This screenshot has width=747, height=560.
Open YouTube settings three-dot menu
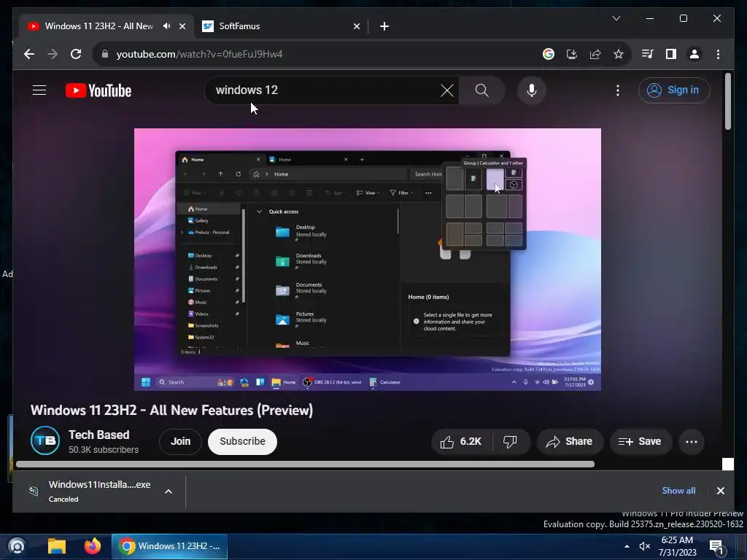tap(617, 90)
